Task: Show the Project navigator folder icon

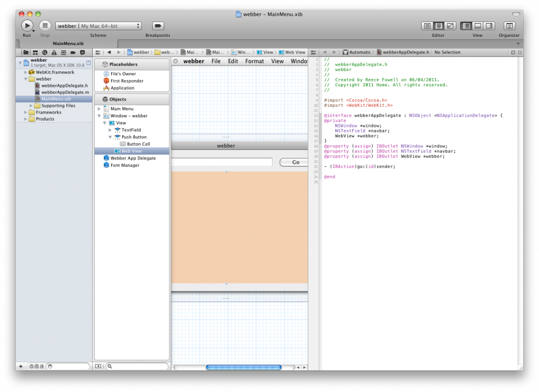Action: pyautogui.click(x=26, y=53)
